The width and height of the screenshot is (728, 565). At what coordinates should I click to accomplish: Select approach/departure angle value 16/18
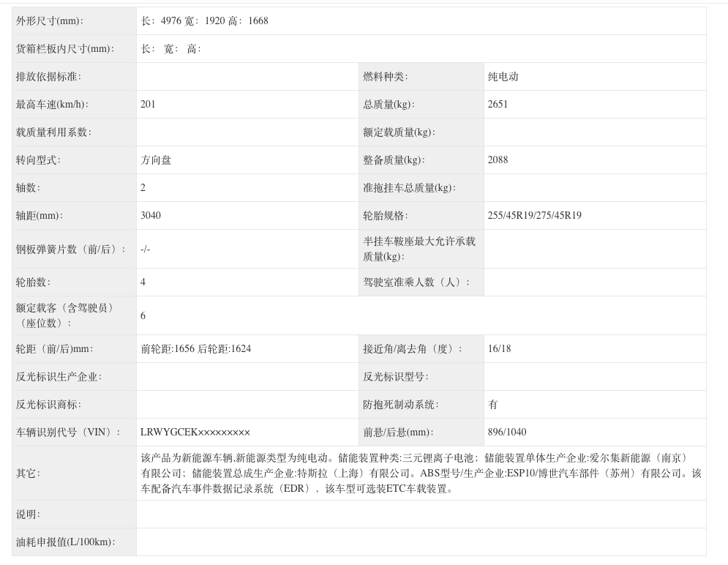click(x=500, y=348)
